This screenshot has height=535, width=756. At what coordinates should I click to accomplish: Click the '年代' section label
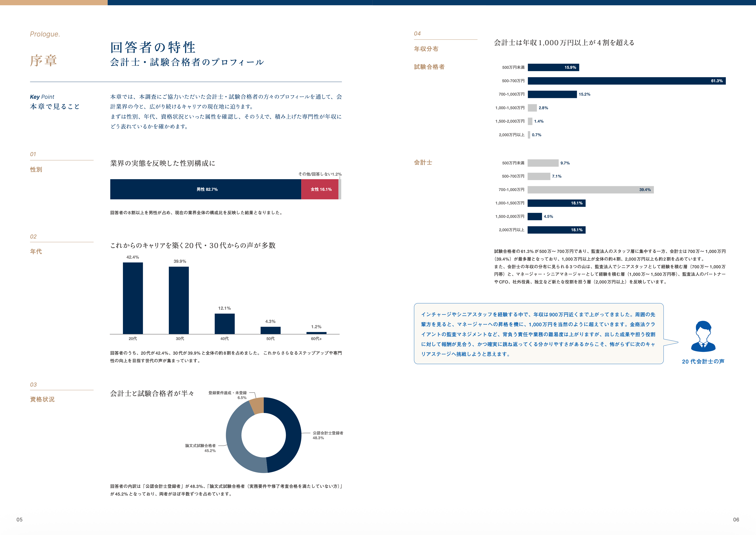click(36, 251)
